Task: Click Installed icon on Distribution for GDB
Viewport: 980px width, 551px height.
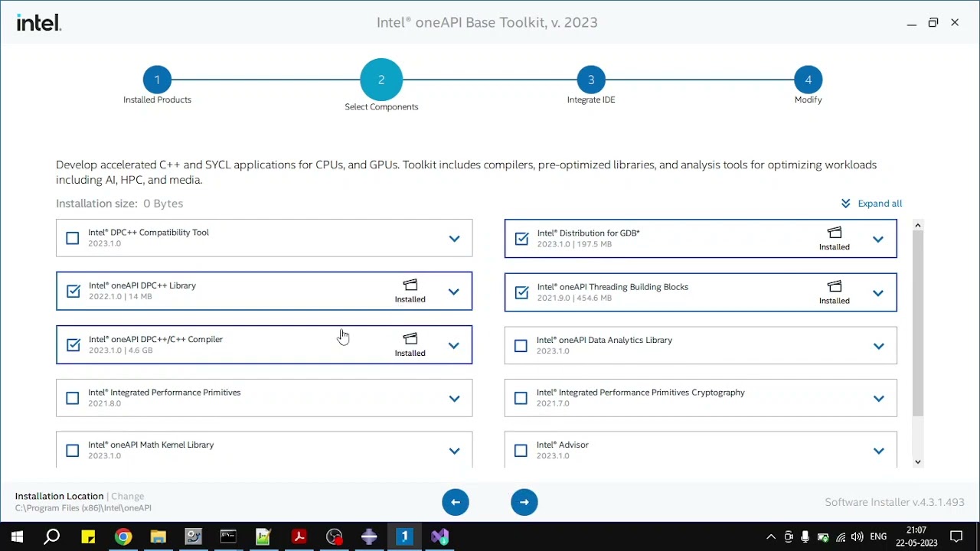Action: tap(835, 233)
